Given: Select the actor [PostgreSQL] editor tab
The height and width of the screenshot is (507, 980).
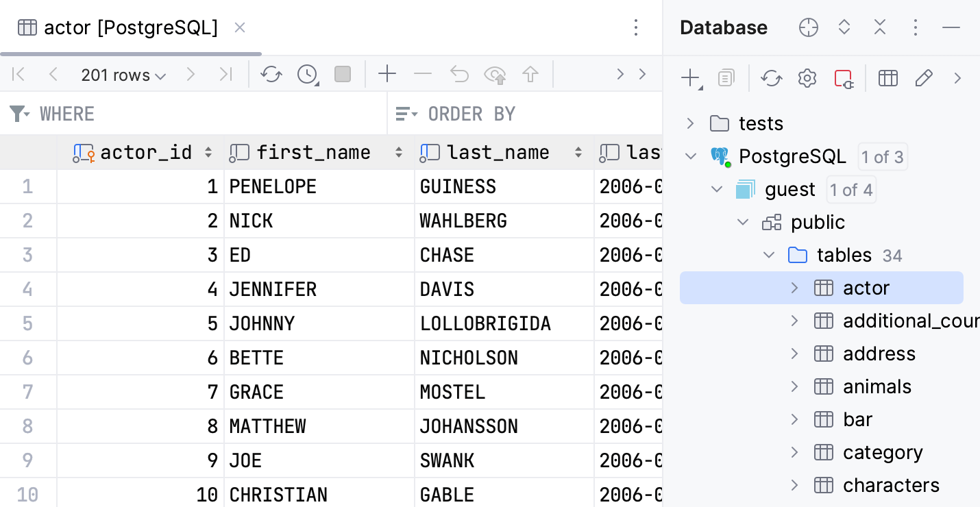Looking at the screenshot, I should click(130, 27).
